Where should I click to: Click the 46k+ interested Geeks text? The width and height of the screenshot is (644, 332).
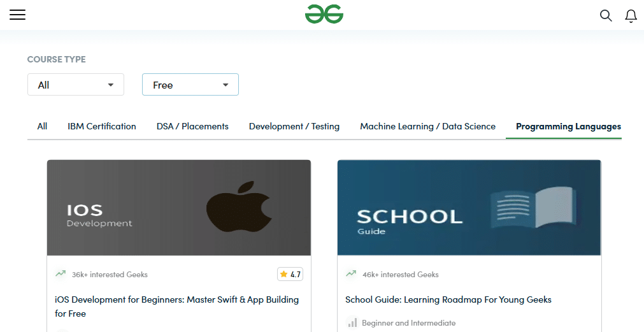coord(401,275)
